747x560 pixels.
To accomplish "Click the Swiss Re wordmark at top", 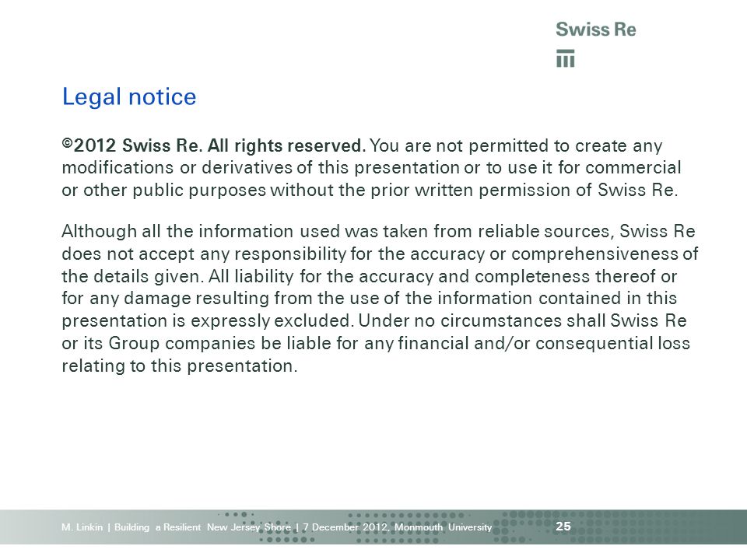I will 596,29.
